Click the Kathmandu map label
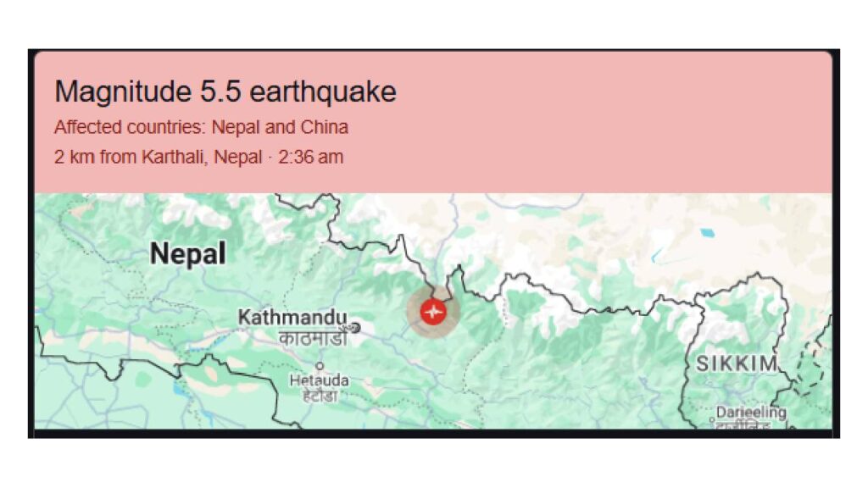This screenshot has height=488, width=868. (292, 318)
